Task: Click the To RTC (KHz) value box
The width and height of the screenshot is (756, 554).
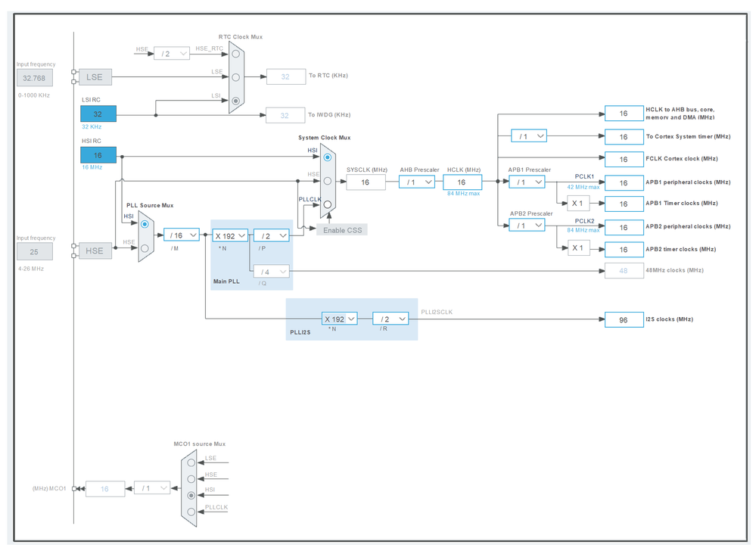Action: (286, 76)
